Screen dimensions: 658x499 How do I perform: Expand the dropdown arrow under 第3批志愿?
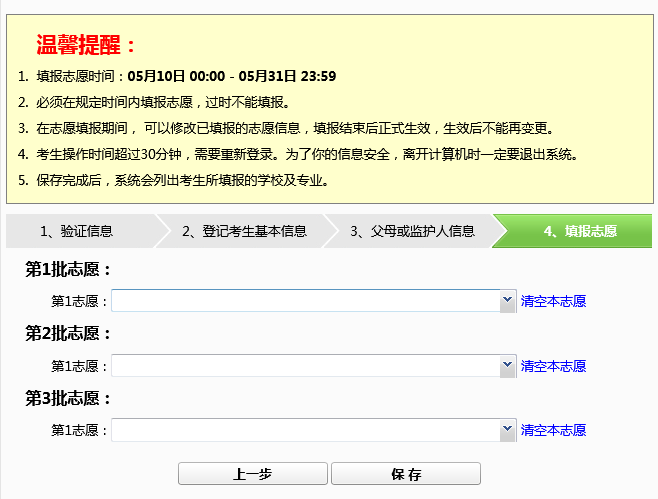pyautogui.click(x=506, y=430)
